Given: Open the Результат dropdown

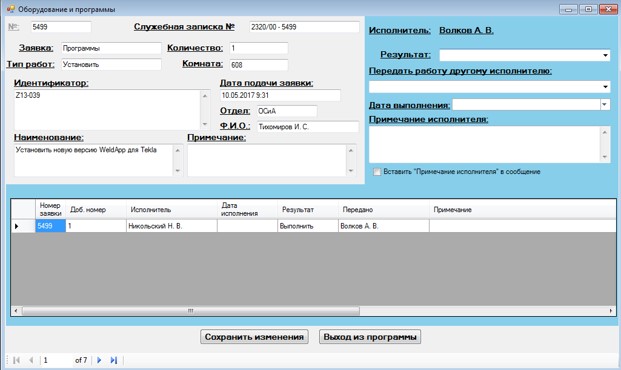Looking at the screenshot, I should point(605,55).
